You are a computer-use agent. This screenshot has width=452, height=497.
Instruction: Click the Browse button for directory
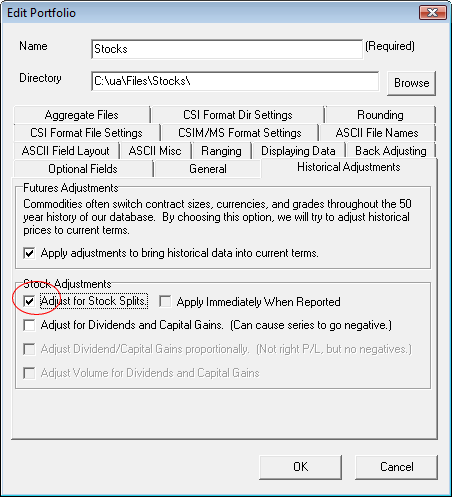point(411,83)
